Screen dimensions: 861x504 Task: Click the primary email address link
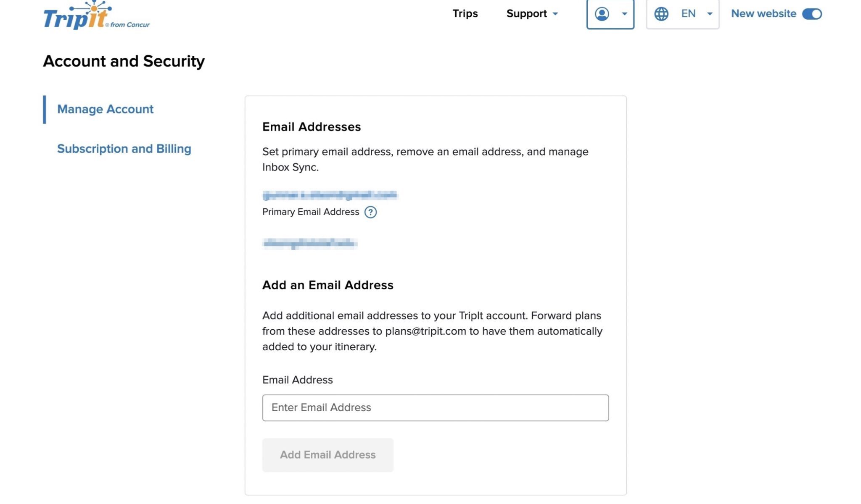click(x=330, y=195)
